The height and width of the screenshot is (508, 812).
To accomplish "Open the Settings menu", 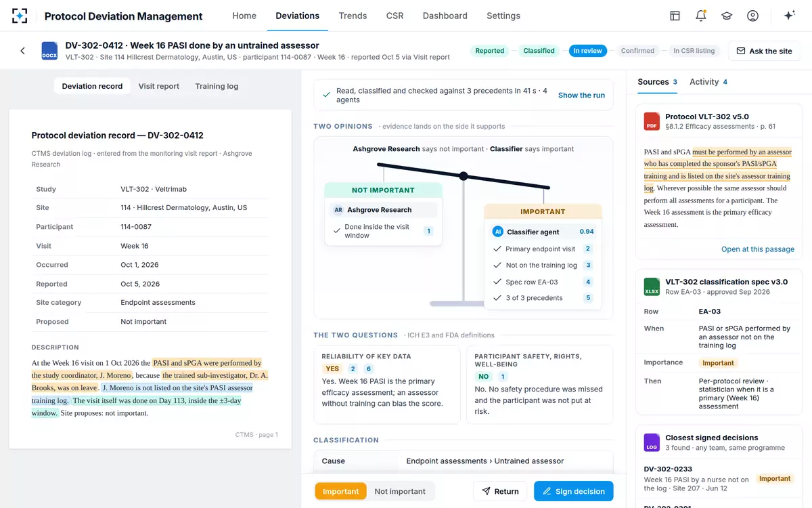I will (503, 16).
